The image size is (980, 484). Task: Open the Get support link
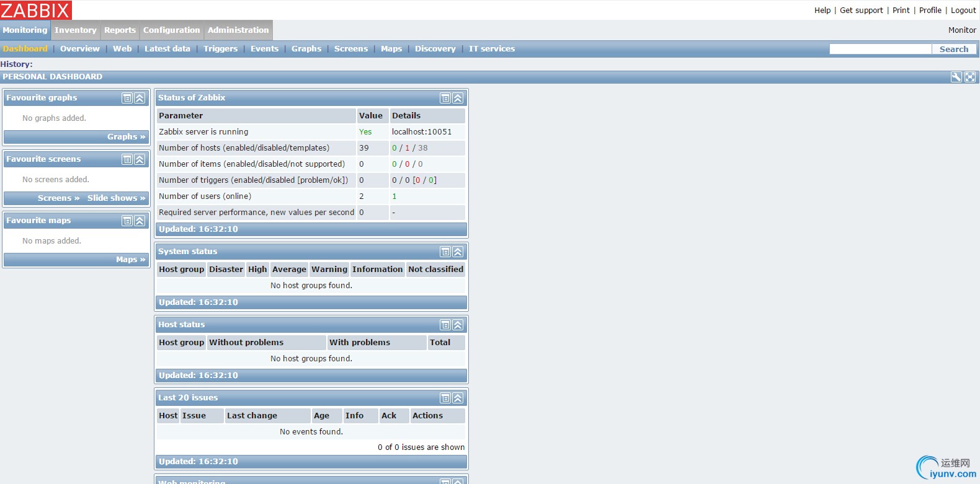(x=862, y=11)
